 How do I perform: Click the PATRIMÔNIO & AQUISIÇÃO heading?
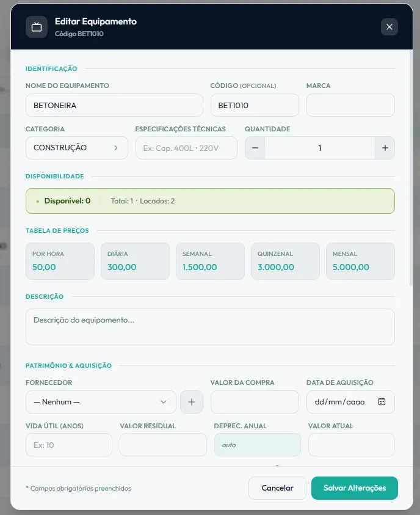coord(68,365)
